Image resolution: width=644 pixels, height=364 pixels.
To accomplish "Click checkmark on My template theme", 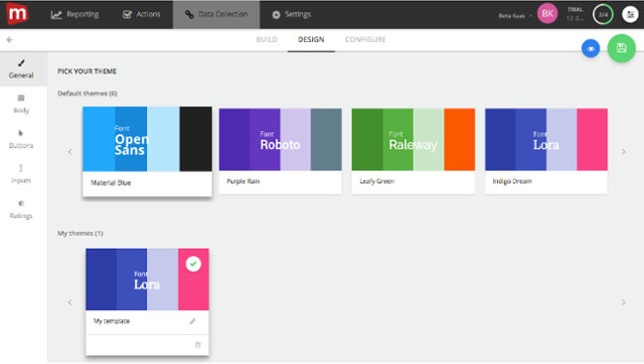I will (193, 264).
